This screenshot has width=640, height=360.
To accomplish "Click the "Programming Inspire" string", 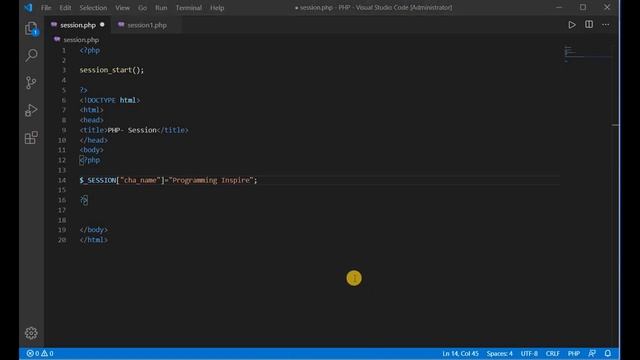I will coord(211,180).
